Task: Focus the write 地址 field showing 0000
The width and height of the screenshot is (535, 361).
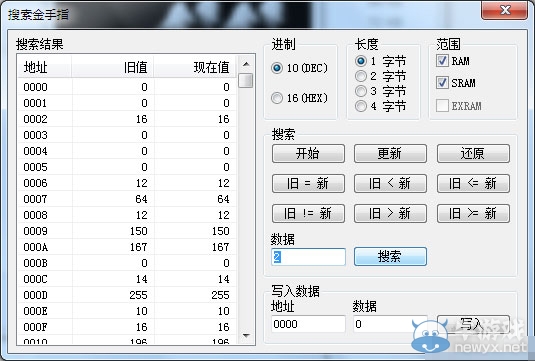Action: tap(308, 323)
